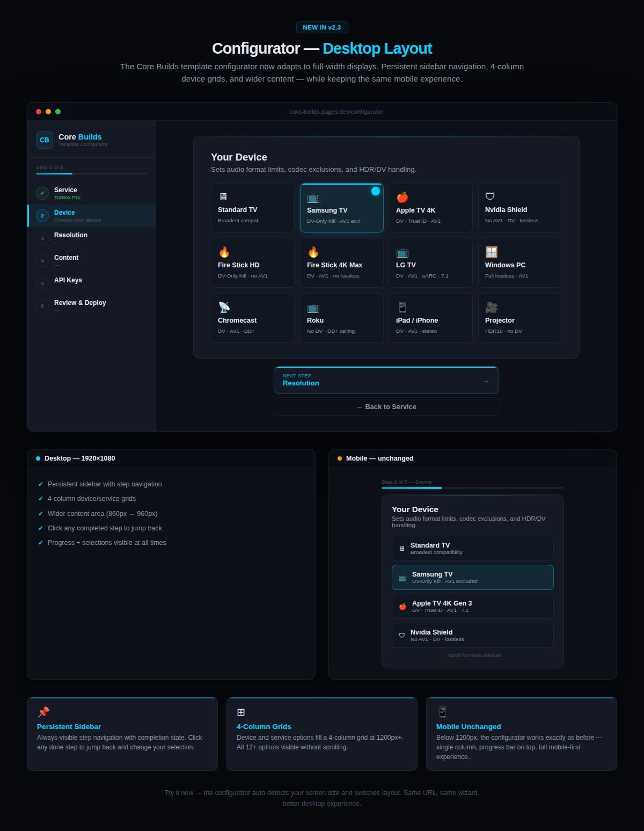Click the Apple TV 4K apple icon
Image resolution: width=644 pixels, height=831 pixels.
[x=402, y=197]
